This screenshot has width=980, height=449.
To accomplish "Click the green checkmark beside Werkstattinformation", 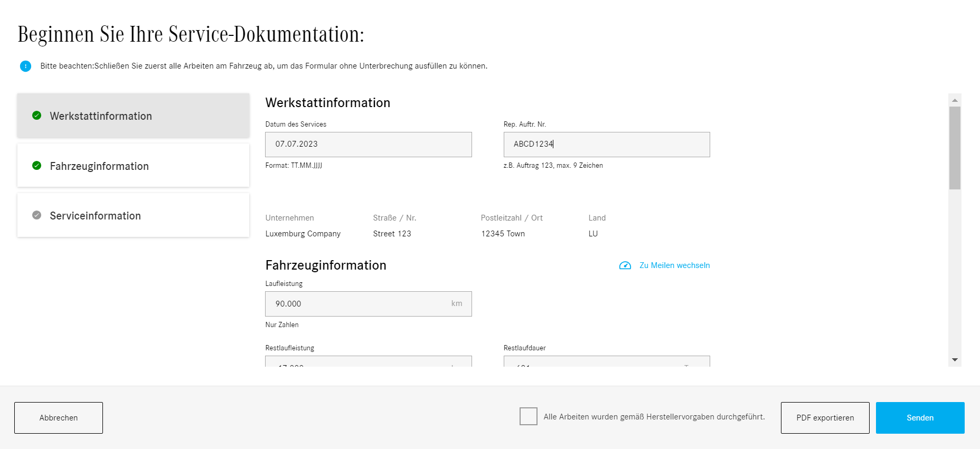I will tap(36, 116).
